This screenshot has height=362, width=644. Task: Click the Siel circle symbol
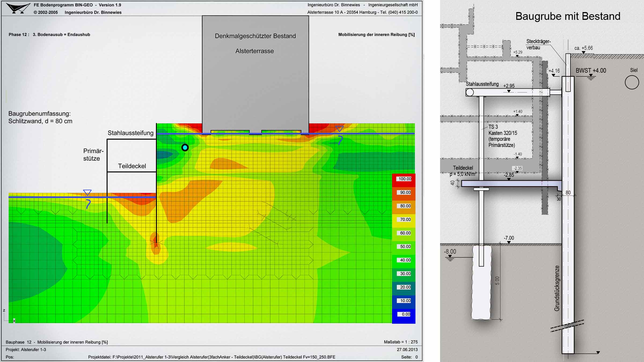click(632, 82)
